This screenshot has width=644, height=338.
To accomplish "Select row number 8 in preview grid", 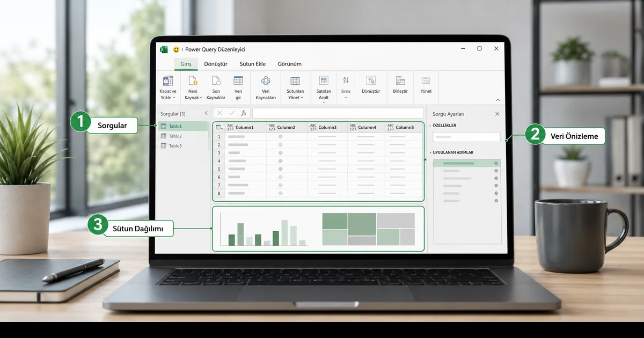I will [219, 193].
